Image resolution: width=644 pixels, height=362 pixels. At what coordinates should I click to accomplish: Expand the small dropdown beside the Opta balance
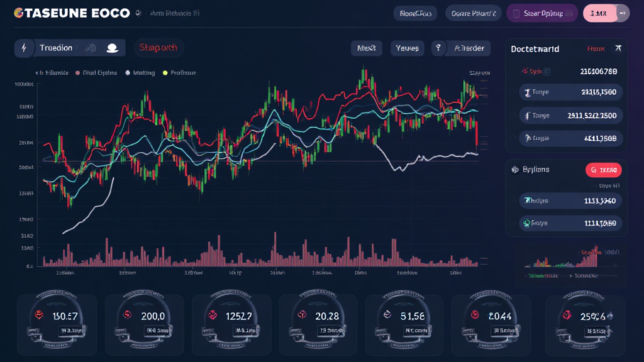547,70
